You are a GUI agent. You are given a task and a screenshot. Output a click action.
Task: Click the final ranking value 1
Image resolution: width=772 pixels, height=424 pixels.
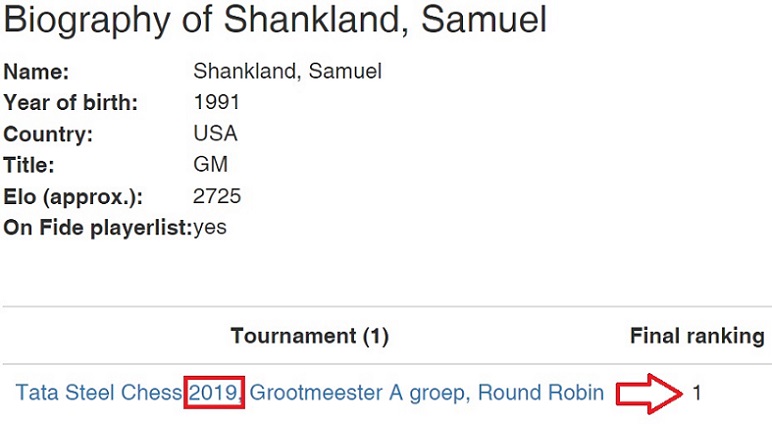697,393
